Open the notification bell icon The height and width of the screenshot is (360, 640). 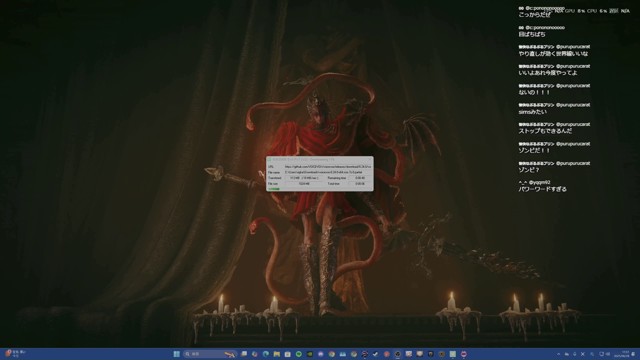[633, 354]
